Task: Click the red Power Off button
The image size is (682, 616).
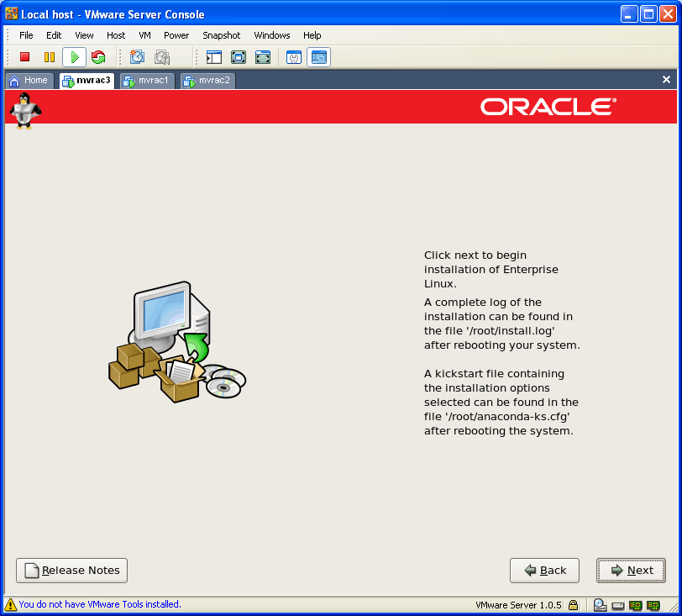Action: click(x=24, y=57)
